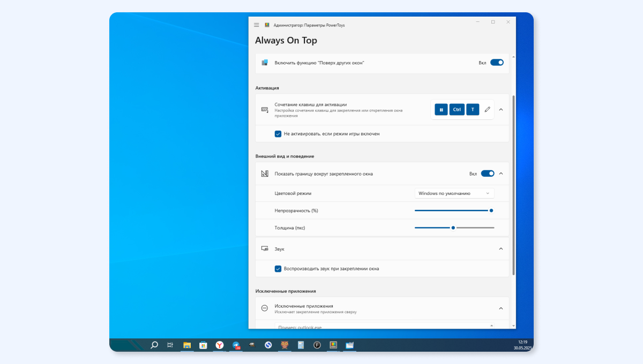Toggle off Включить функцию Поверх других окон

click(497, 63)
